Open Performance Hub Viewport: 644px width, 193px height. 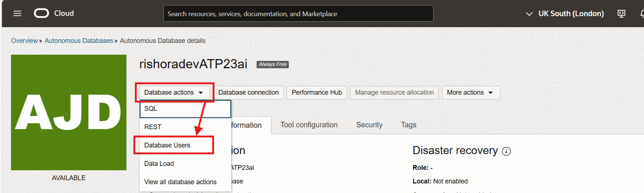[317, 92]
